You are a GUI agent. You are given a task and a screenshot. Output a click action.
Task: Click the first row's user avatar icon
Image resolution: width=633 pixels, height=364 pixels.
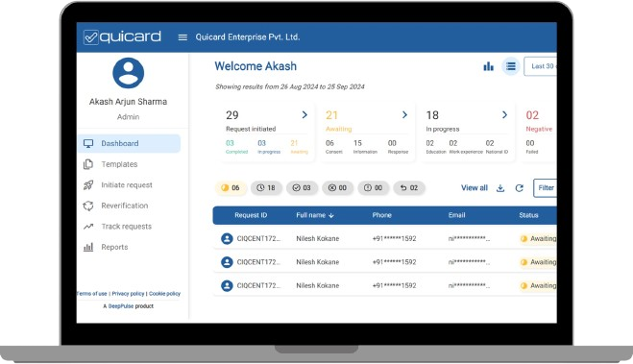[x=227, y=238]
